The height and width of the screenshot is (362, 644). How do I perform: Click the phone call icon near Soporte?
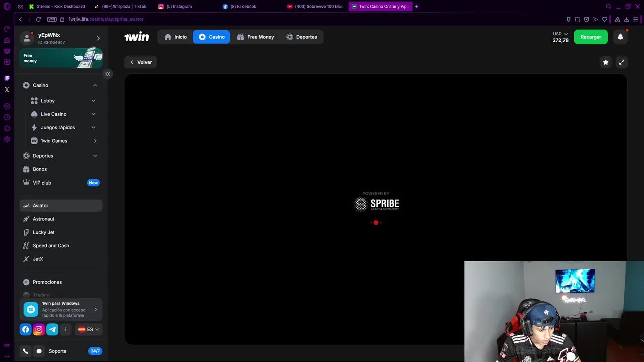click(26, 351)
